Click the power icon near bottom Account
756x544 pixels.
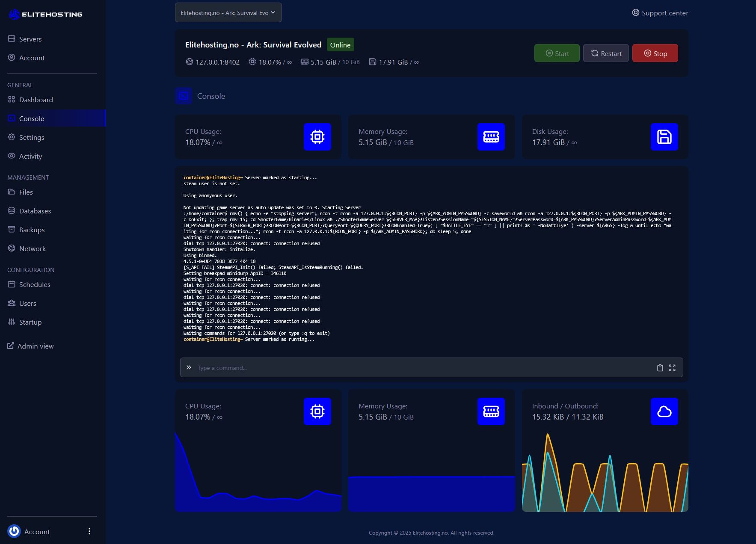[x=14, y=531]
